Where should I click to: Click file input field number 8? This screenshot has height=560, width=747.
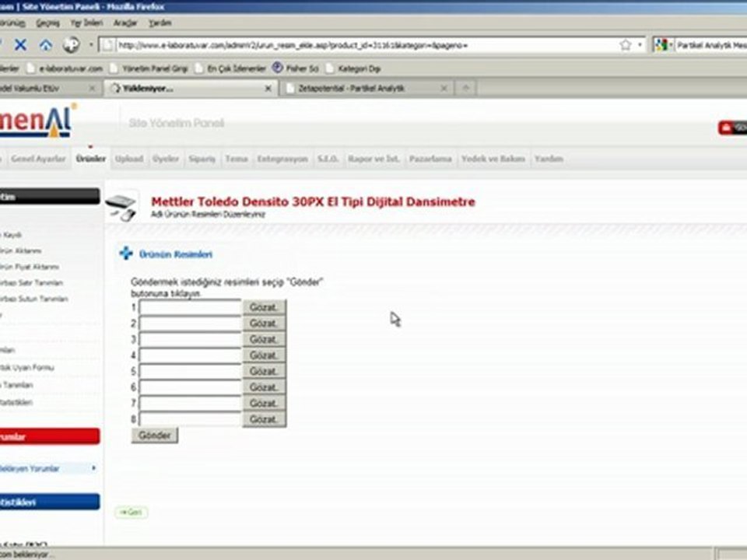[191, 419]
